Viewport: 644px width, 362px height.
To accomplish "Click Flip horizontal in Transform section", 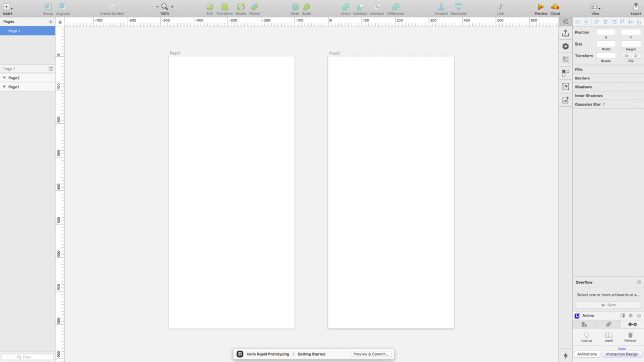I will (x=625, y=55).
